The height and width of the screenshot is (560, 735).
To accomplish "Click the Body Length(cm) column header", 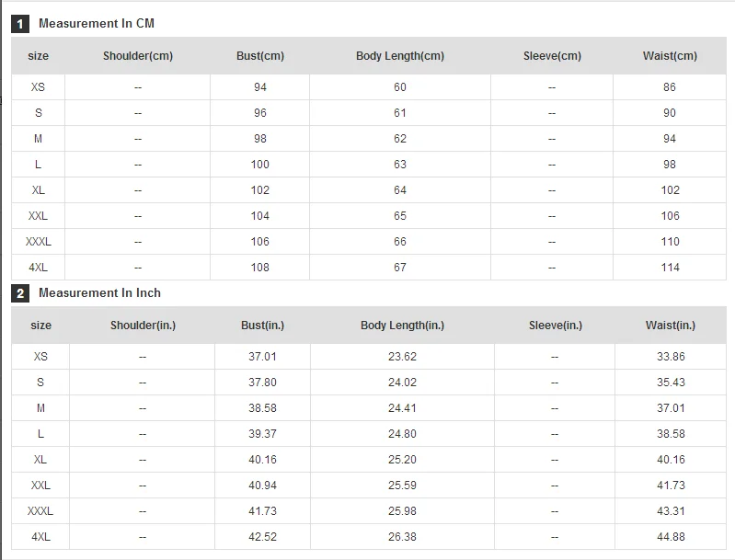I will click(400, 56).
